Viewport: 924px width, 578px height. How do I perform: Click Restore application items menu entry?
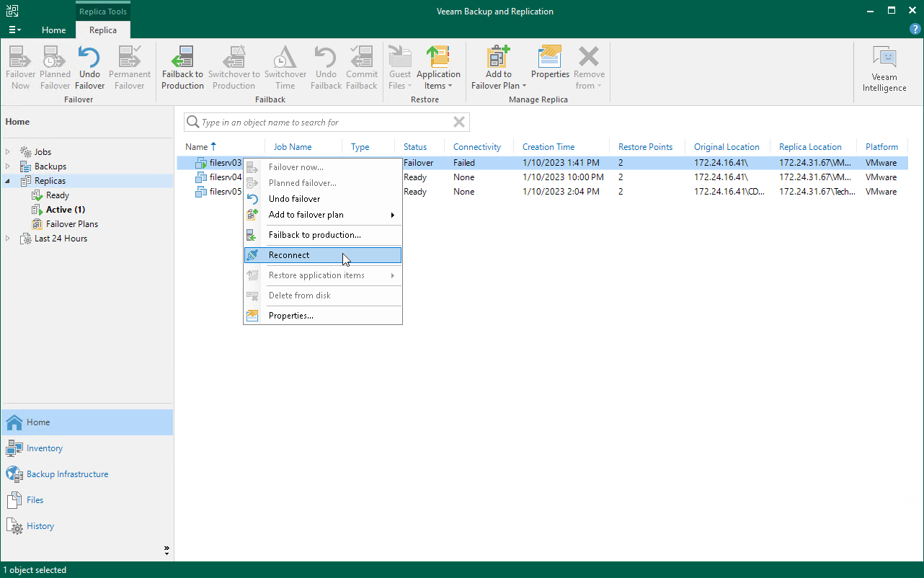pos(323,275)
